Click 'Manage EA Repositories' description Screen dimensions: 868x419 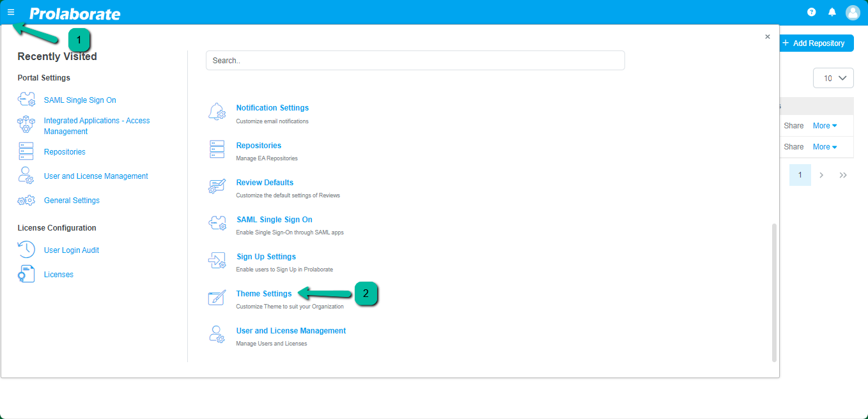point(267,158)
